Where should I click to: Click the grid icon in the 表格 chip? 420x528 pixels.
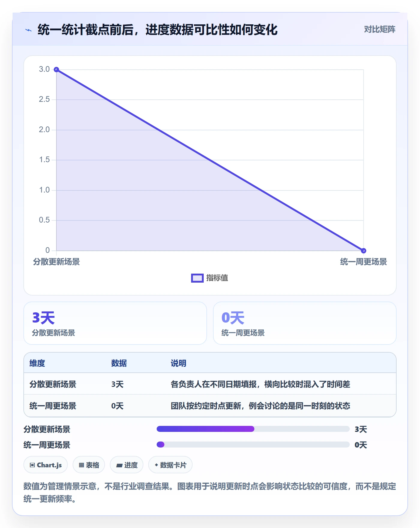[81, 465]
